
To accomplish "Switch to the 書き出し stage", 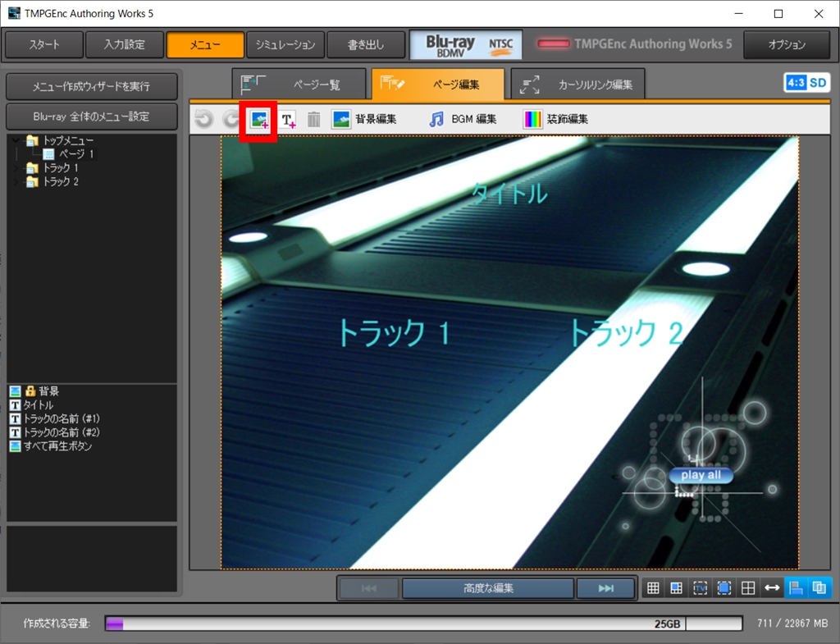I will (366, 44).
